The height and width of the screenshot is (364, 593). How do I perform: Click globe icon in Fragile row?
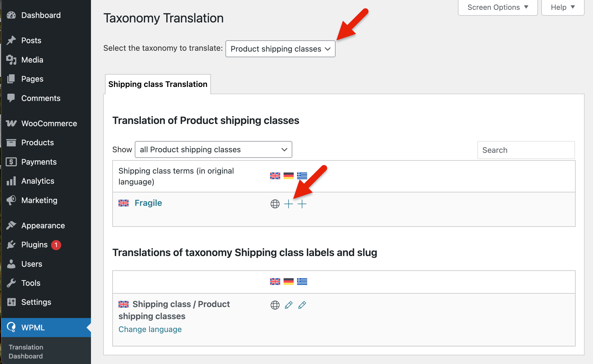click(x=275, y=204)
